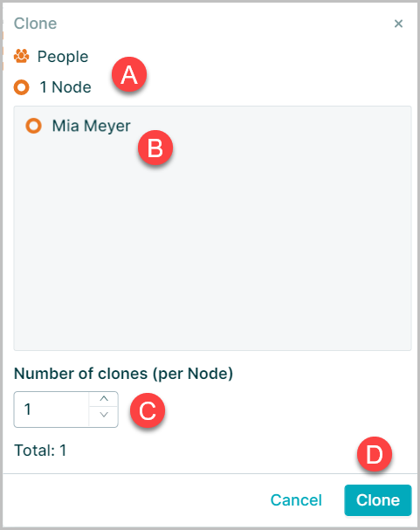Click the number of clones input field
The image size is (420, 530).
[52, 410]
